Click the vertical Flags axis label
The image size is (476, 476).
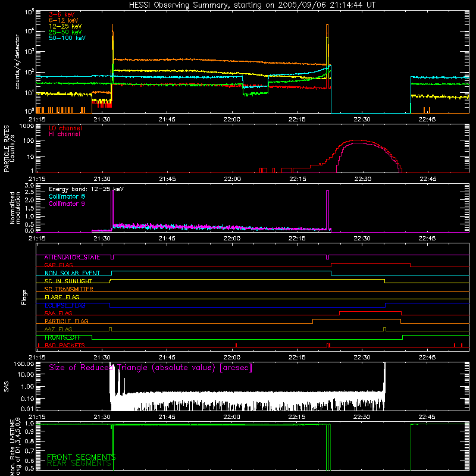(x=24, y=297)
